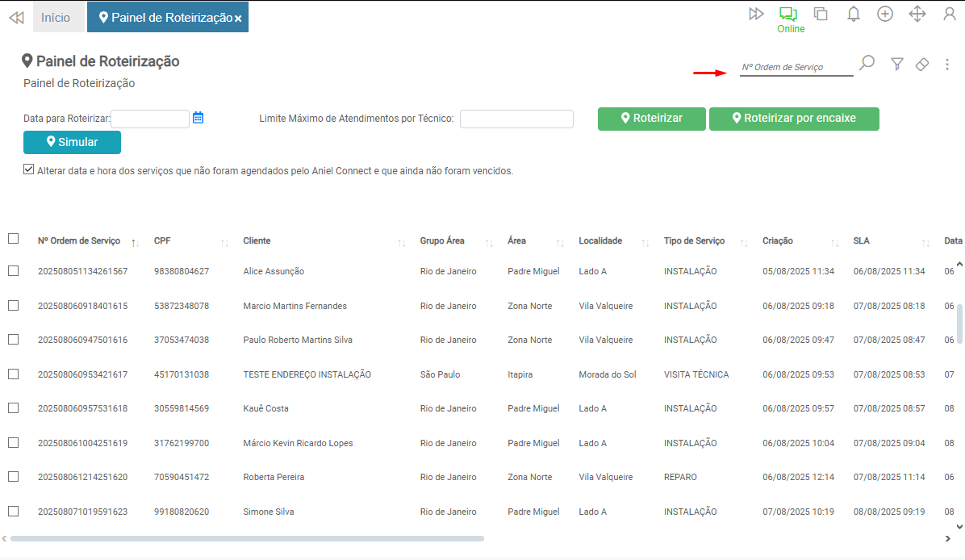Click the eraser clear-filters icon
The width and height of the screenshot is (965, 560).
pyautogui.click(x=922, y=65)
